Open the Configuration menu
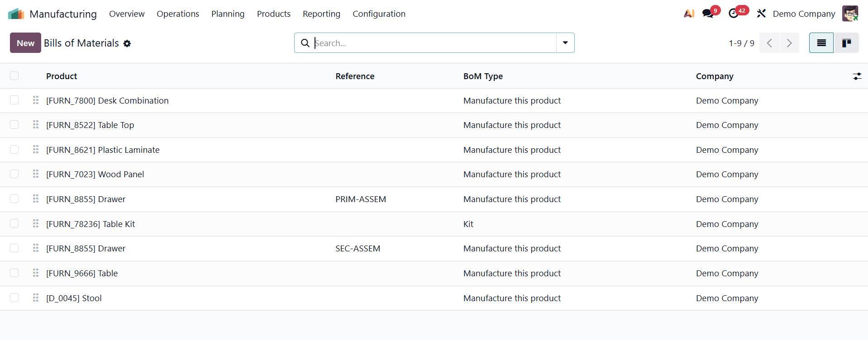This screenshot has height=340, width=868. click(379, 14)
